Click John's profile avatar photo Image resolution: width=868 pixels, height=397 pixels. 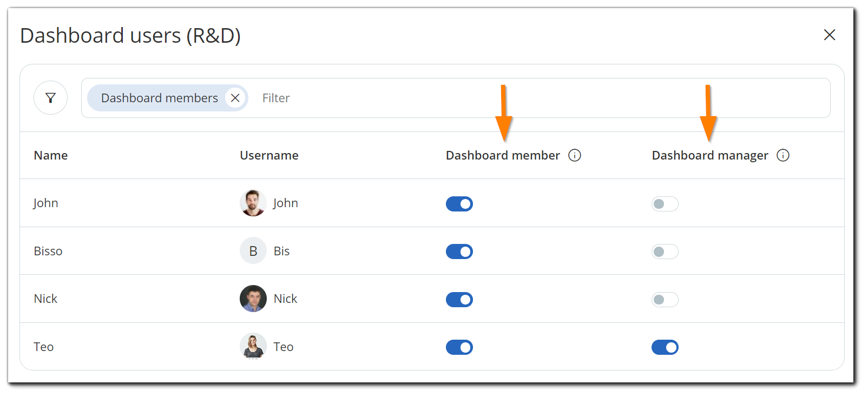point(253,203)
